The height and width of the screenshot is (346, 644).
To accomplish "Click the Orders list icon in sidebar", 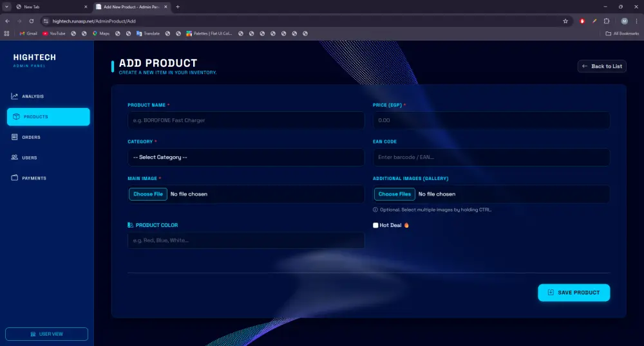I will (14, 137).
